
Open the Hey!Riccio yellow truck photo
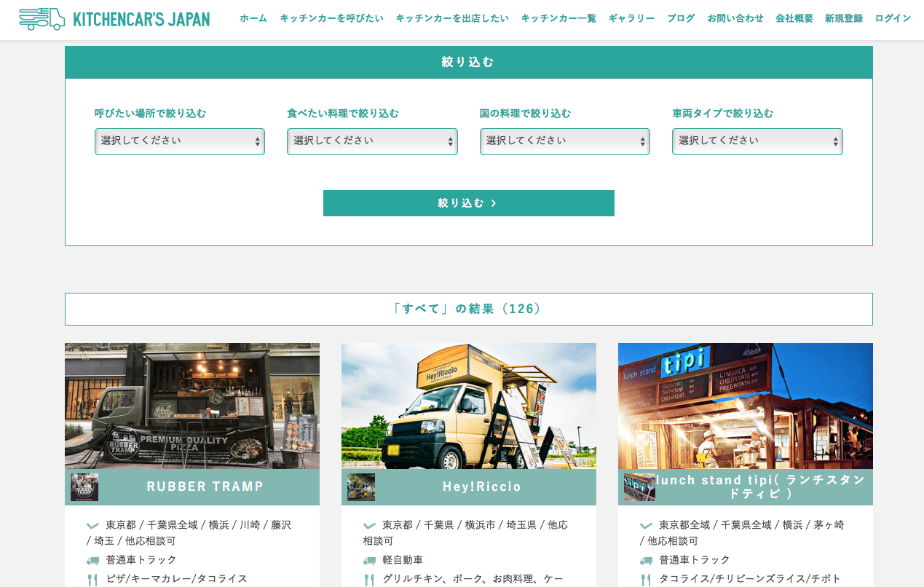coord(469,406)
